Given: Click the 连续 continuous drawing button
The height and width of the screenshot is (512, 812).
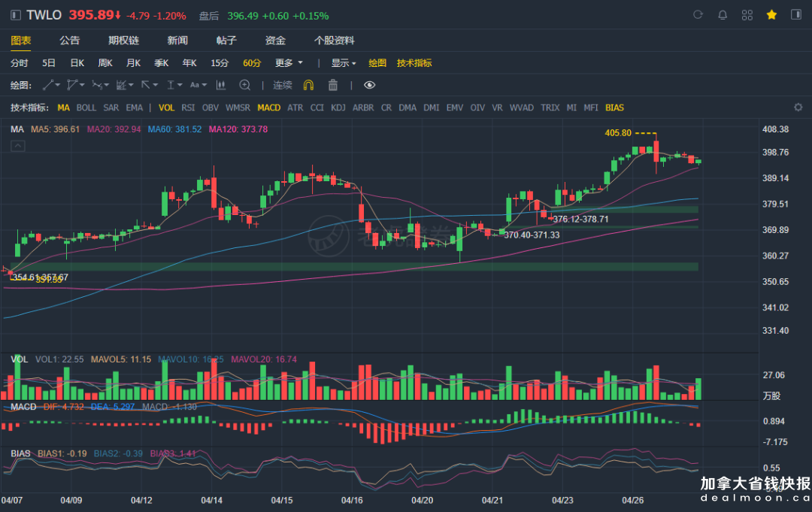Looking at the screenshot, I should pyautogui.click(x=283, y=85).
